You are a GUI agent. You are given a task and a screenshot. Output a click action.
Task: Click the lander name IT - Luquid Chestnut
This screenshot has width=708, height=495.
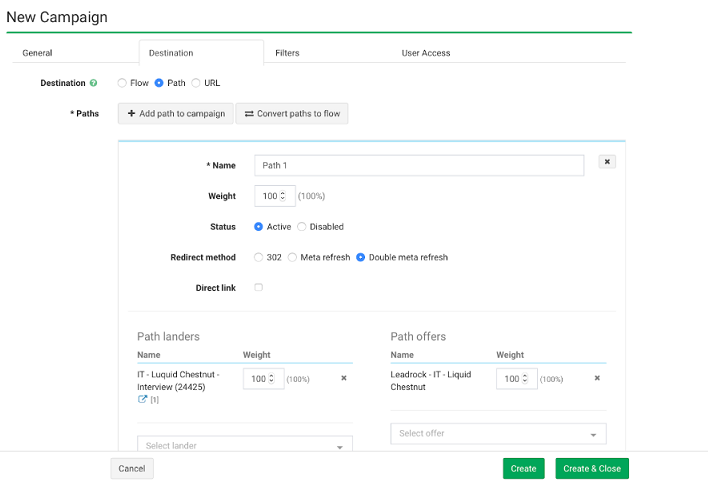178,381
